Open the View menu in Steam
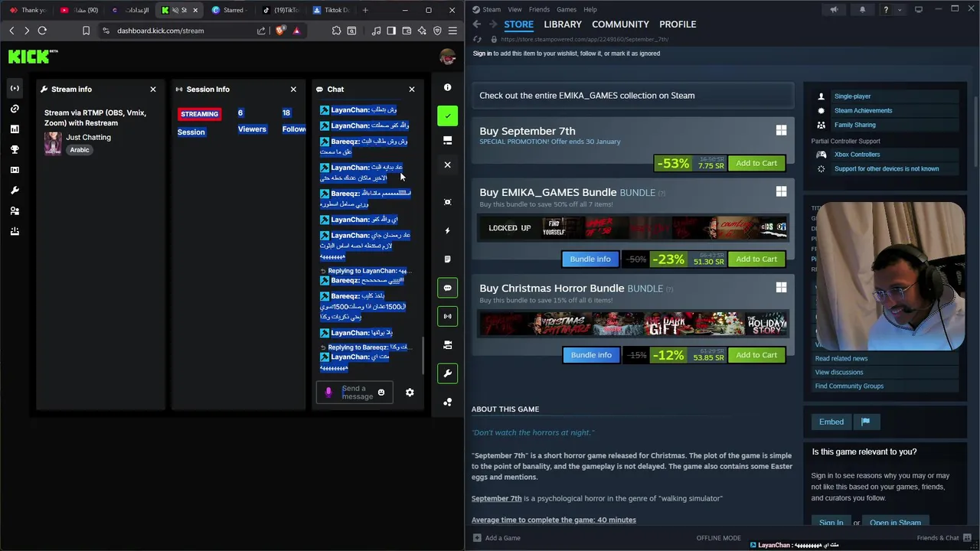 514,9
